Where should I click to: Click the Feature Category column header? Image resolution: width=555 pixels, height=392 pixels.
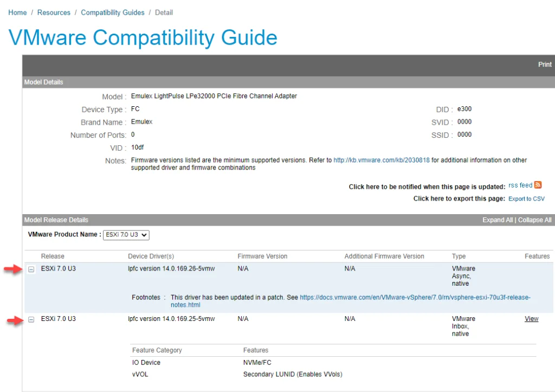157,350
